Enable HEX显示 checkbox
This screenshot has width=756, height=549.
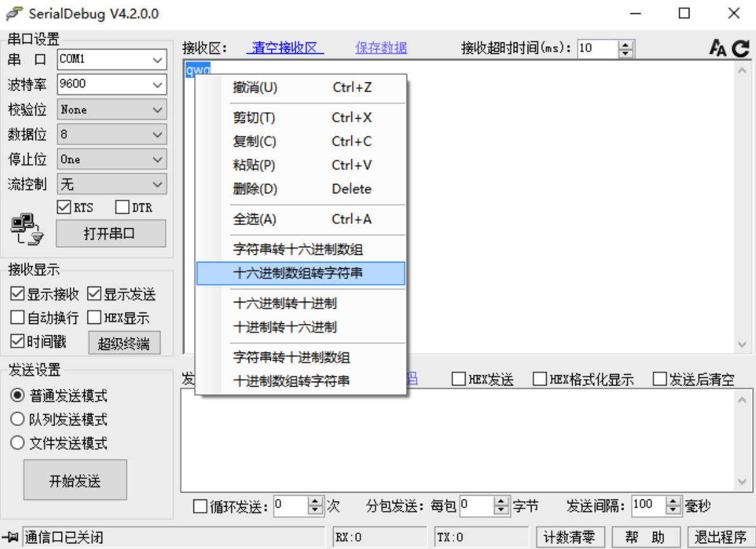[x=94, y=317]
